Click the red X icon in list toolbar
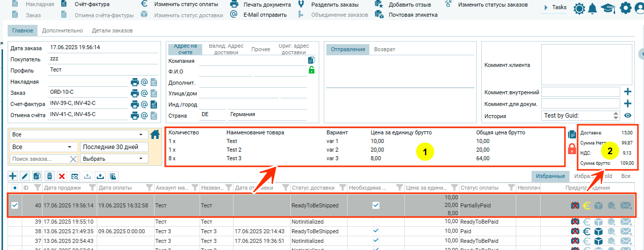This screenshot has height=250, width=644. click(x=62, y=176)
